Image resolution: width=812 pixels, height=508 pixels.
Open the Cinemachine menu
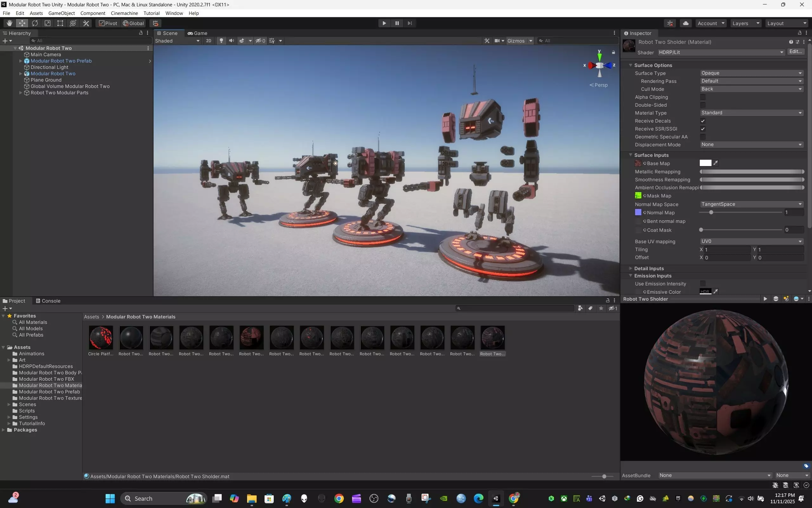(x=124, y=13)
